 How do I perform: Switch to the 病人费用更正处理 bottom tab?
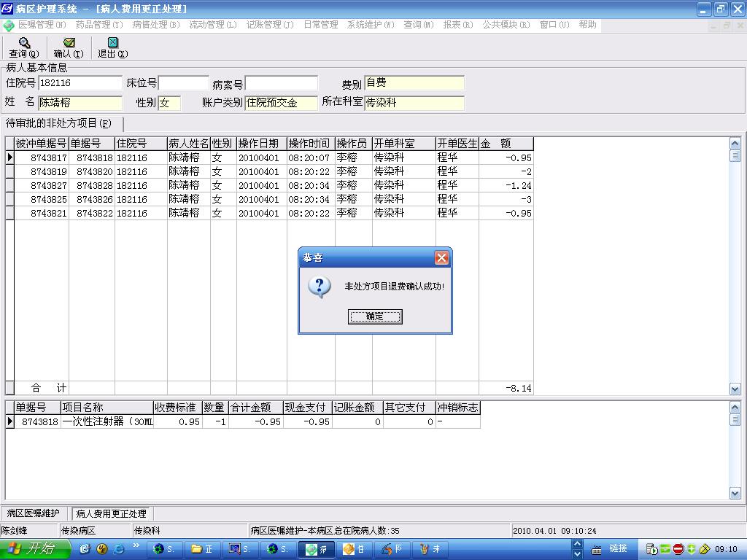(x=111, y=514)
